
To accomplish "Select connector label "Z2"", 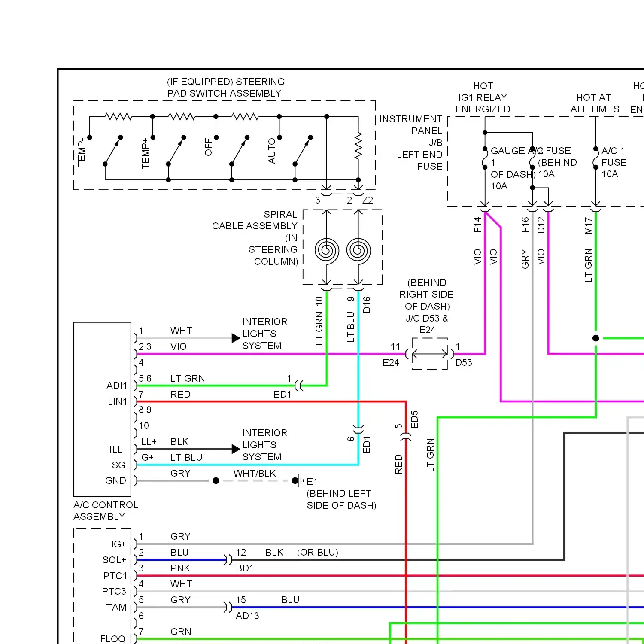I will pyautogui.click(x=368, y=200).
